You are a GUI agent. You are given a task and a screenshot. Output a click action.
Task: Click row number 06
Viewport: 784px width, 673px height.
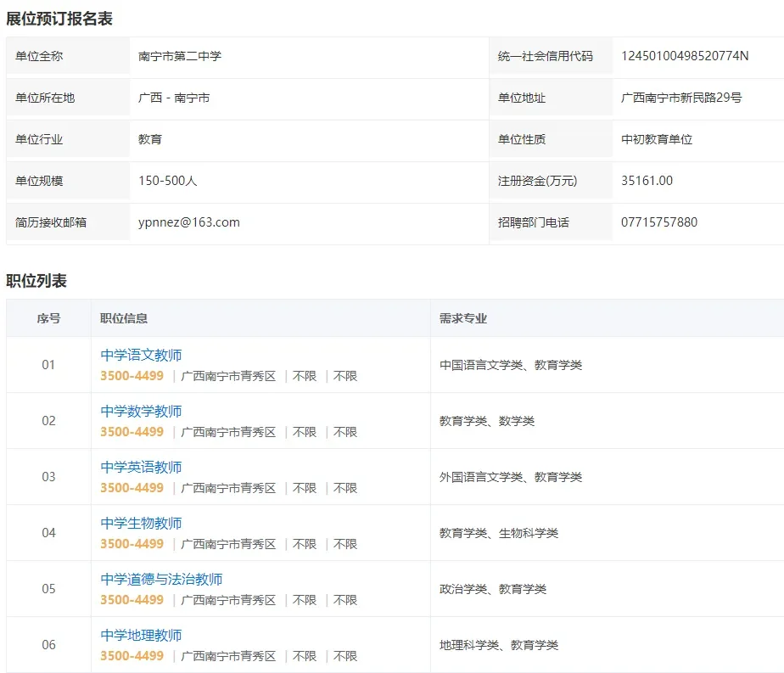point(48,644)
